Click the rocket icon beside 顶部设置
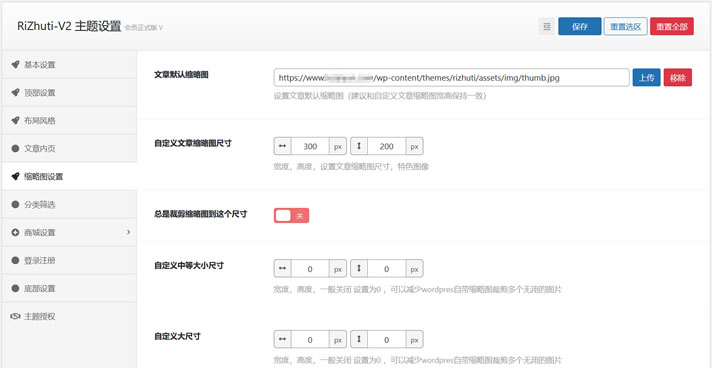Viewport: 712px width, 368px height. tap(15, 93)
